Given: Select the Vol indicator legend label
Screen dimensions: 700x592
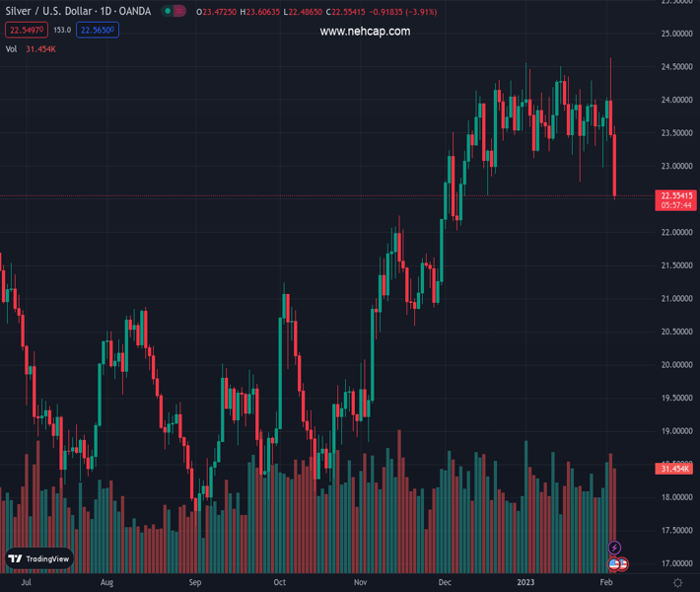Looking at the screenshot, I should point(11,48).
